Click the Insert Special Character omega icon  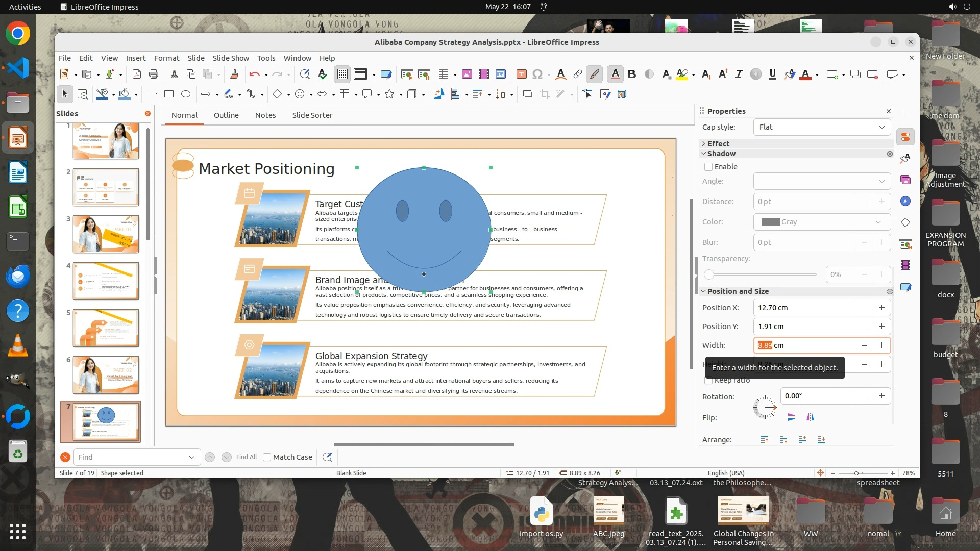(537, 74)
